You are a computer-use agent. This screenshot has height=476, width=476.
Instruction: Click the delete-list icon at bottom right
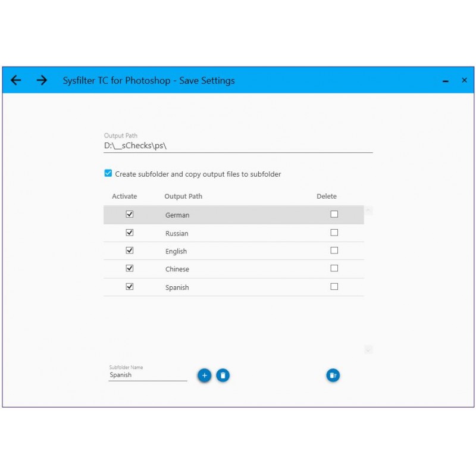[333, 375]
